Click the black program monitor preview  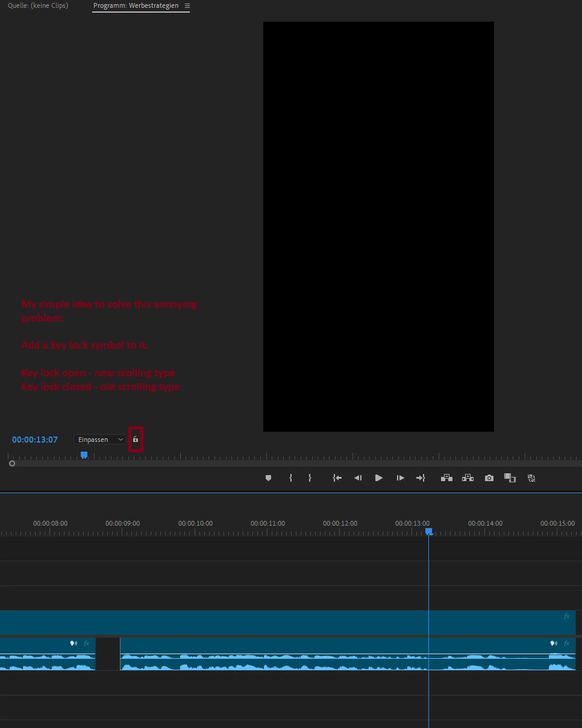point(378,226)
